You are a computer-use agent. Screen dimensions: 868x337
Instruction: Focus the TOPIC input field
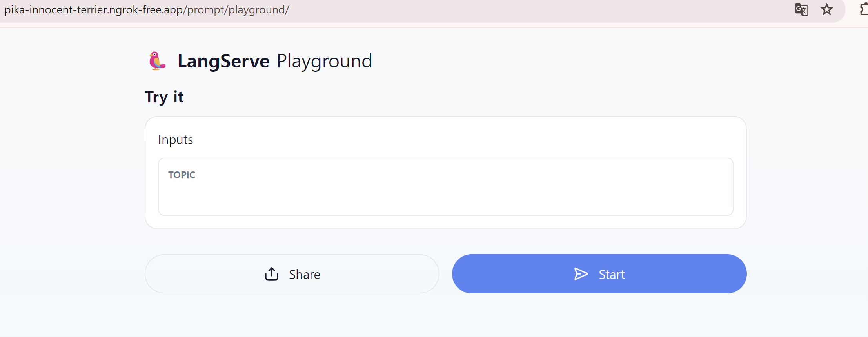click(x=446, y=187)
